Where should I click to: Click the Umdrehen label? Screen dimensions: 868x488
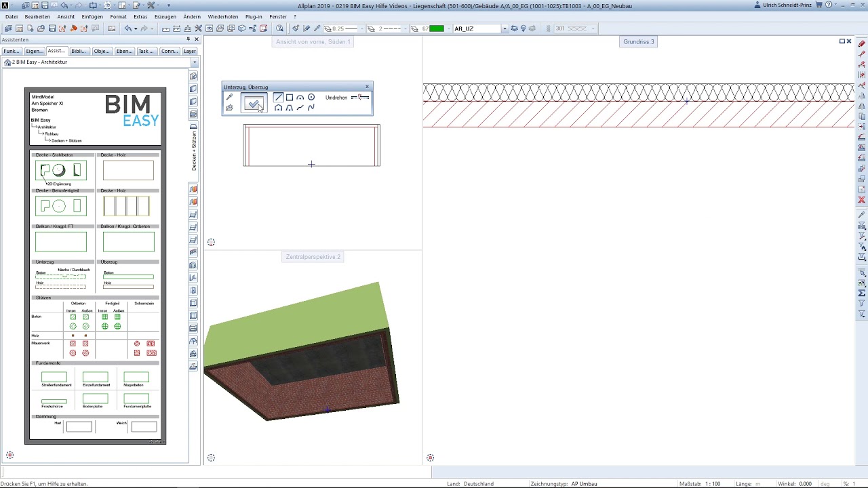coord(336,98)
